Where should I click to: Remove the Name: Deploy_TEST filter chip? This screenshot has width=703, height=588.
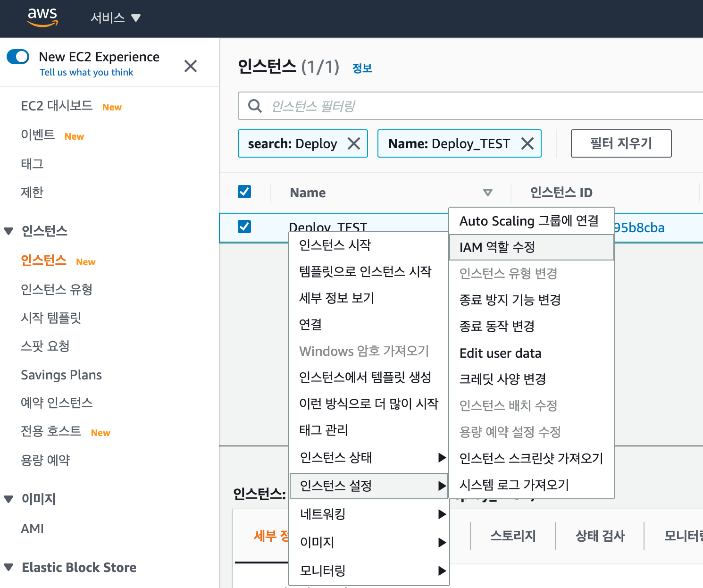click(527, 143)
